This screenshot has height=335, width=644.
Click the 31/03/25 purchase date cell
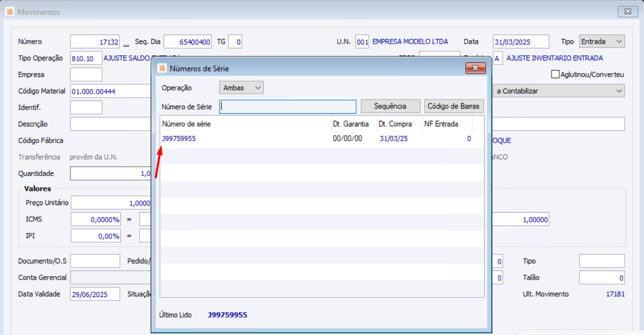(394, 139)
